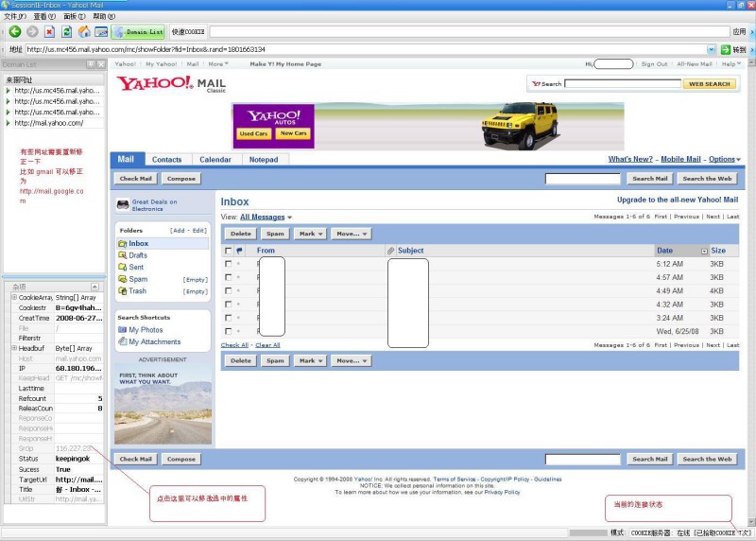Viewport: 756px width, 541px height.
Task: Check the 4:32 AM message checkbox
Action: click(228, 305)
